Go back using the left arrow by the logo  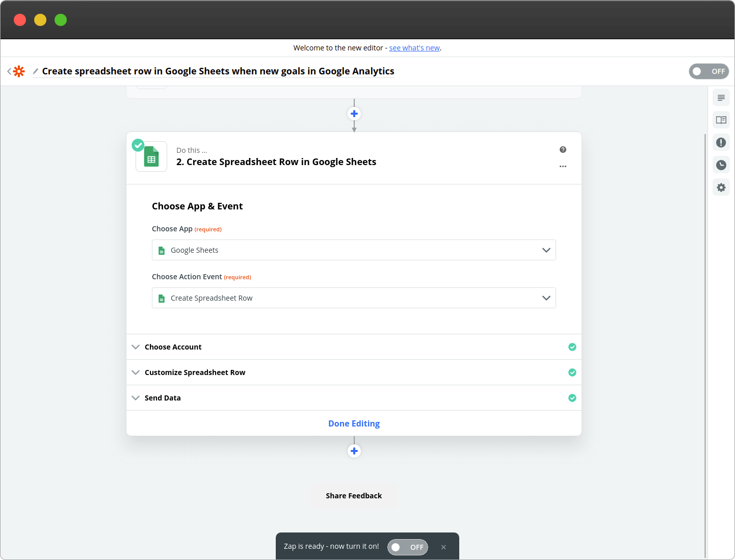(9, 71)
